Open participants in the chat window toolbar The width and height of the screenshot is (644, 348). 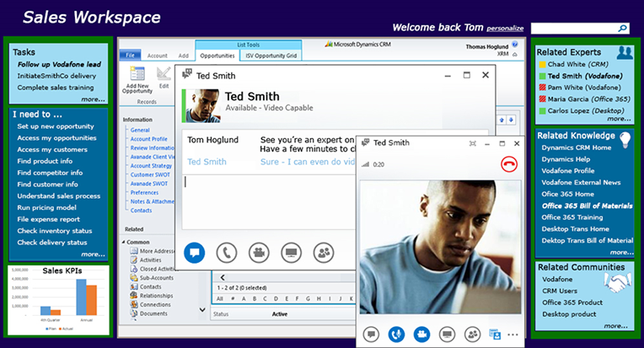coord(322,252)
